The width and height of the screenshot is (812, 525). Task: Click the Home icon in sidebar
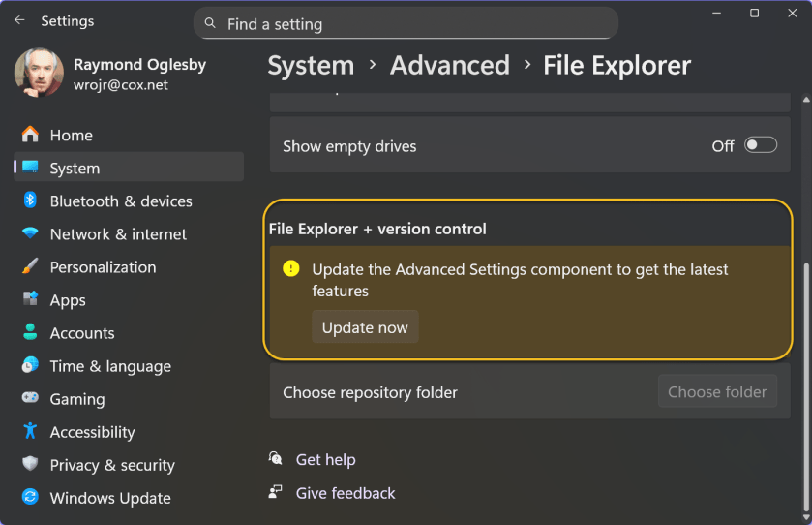point(30,135)
